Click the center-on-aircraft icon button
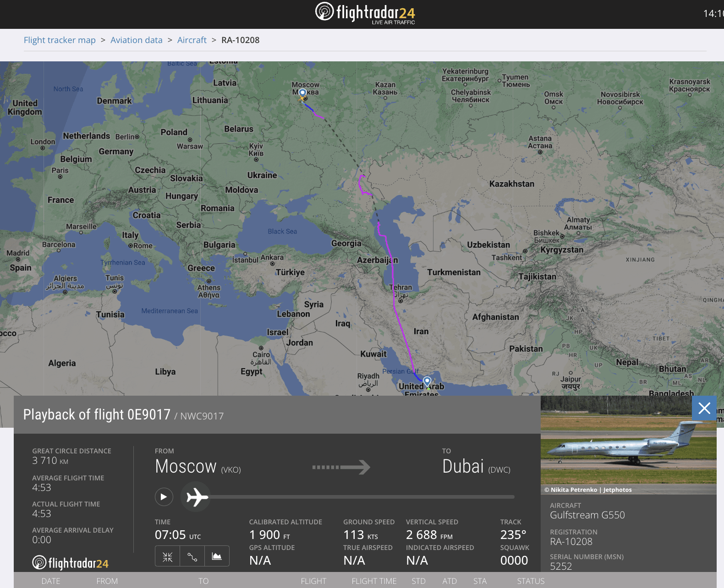The width and height of the screenshot is (724, 588). [167, 556]
